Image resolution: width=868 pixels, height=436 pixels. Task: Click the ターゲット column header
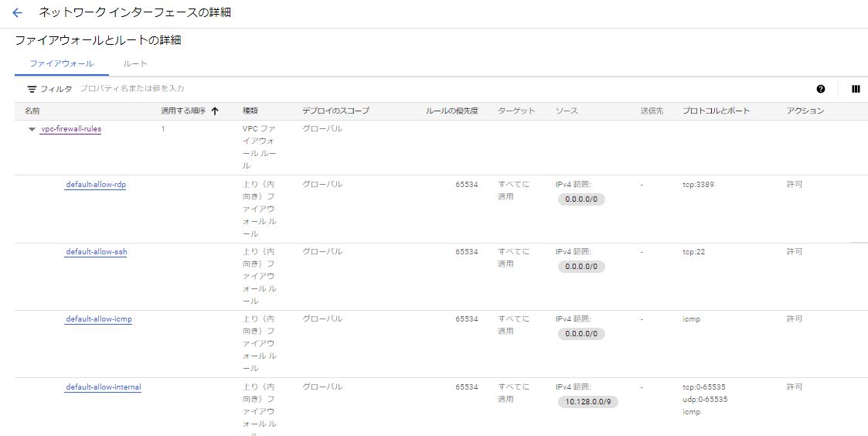pyautogui.click(x=516, y=111)
